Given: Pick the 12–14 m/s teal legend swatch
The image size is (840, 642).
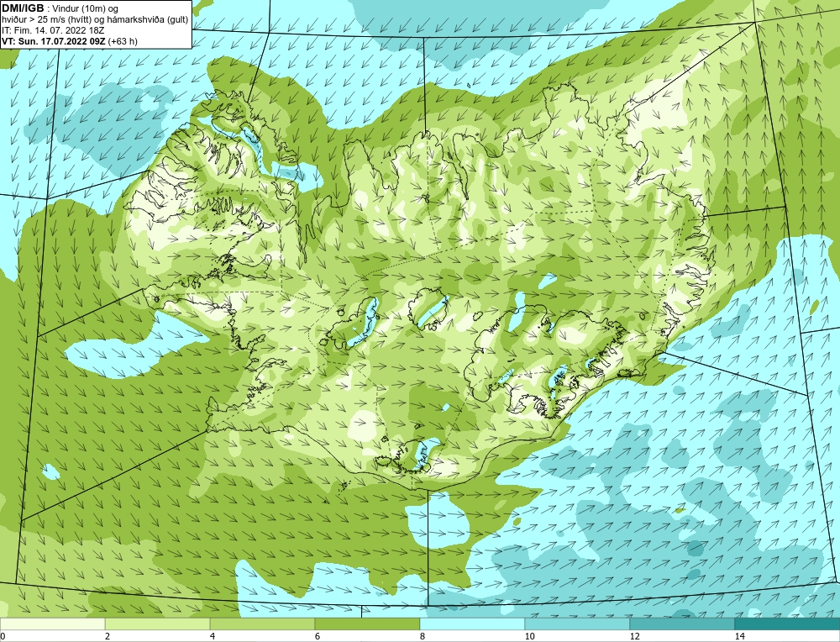Looking at the screenshot, I should 682,624.
